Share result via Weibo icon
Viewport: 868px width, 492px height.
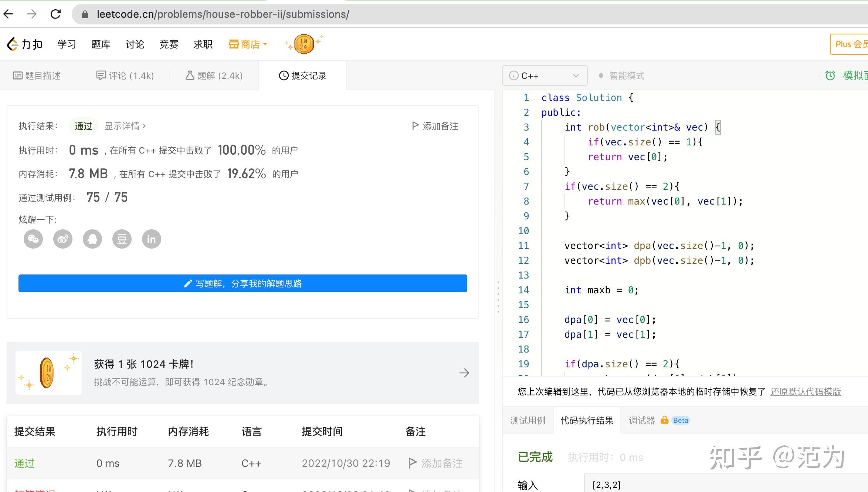coord(63,239)
